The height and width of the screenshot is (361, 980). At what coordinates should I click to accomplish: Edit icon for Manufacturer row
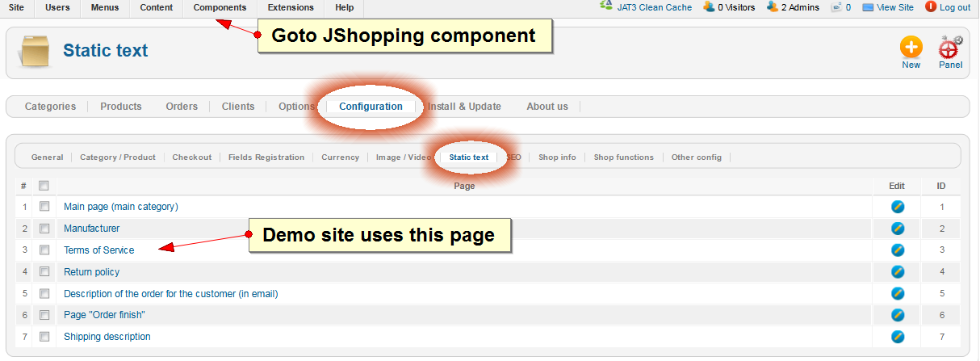(898, 229)
